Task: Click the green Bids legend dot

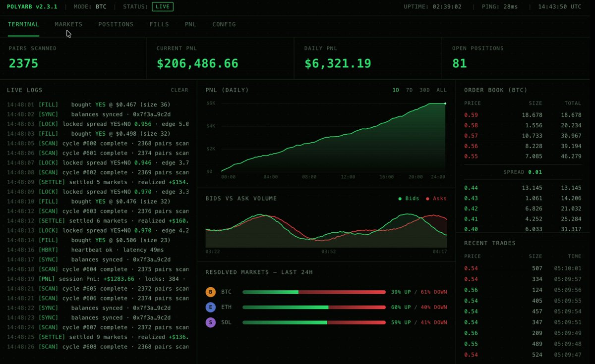Action: tap(400, 199)
